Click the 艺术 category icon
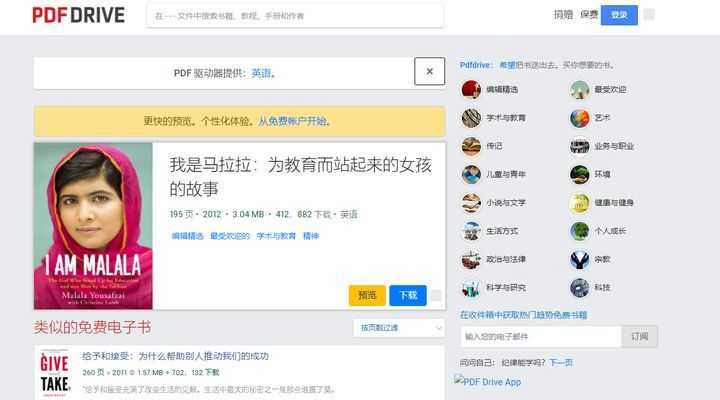Viewport: 720px width, 400px height. click(579, 118)
